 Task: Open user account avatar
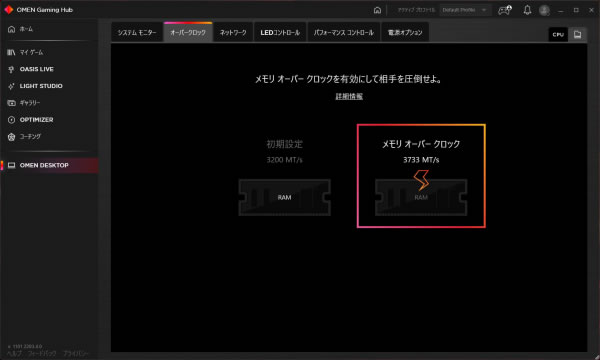coord(544,10)
